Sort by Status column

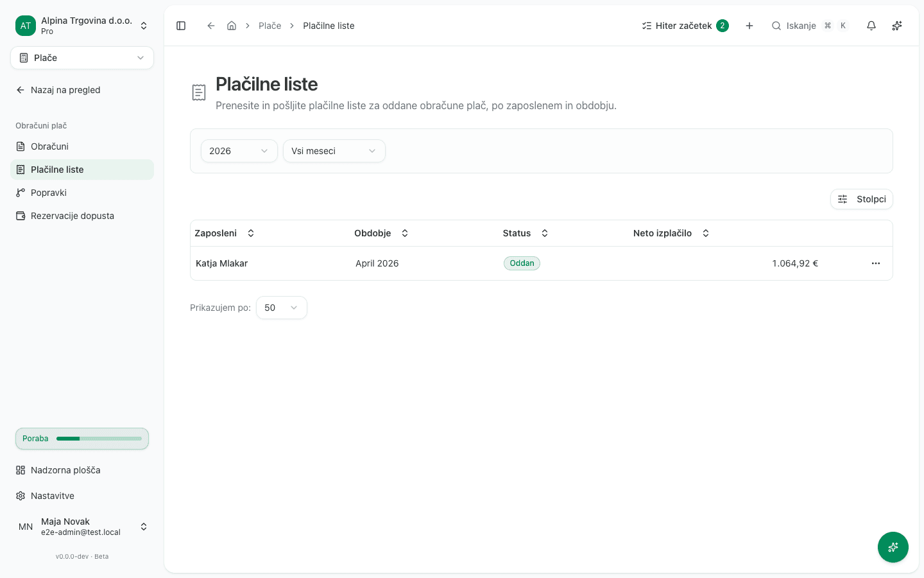tap(526, 233)
